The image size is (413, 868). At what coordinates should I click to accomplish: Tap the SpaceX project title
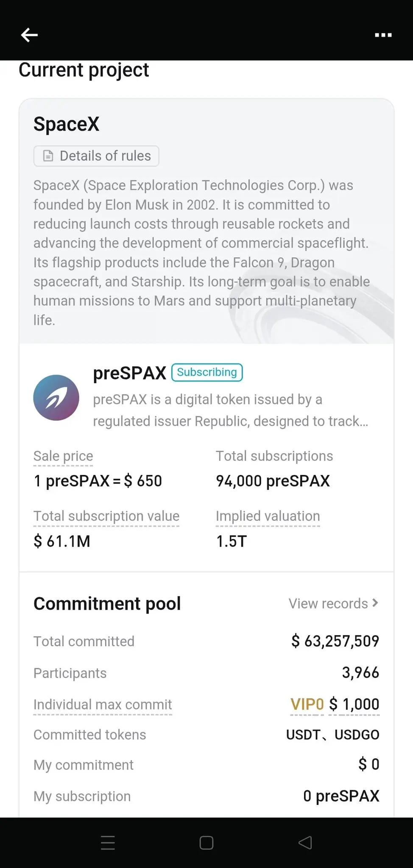67,124
